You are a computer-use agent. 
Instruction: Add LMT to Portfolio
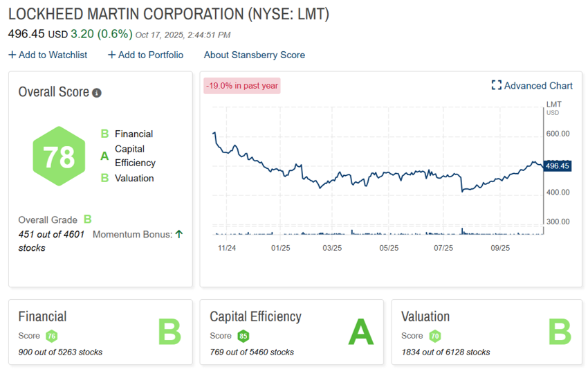coord(145,55)
